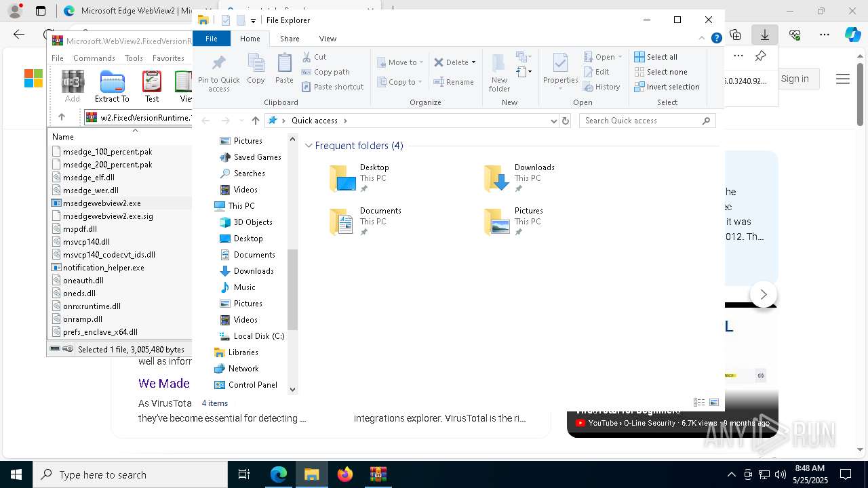
Task: Switch to the details view layout
Action: coord(699,403)
